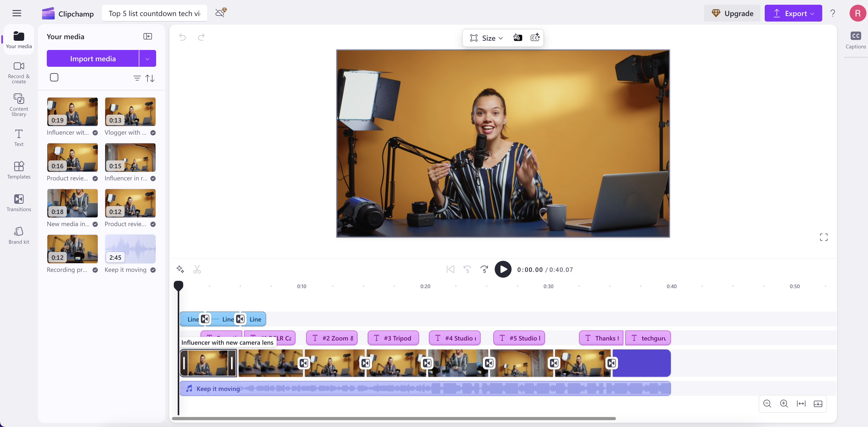868x427 pixels.
Task: Open the background color fill picker
Action: coord(518,37)
